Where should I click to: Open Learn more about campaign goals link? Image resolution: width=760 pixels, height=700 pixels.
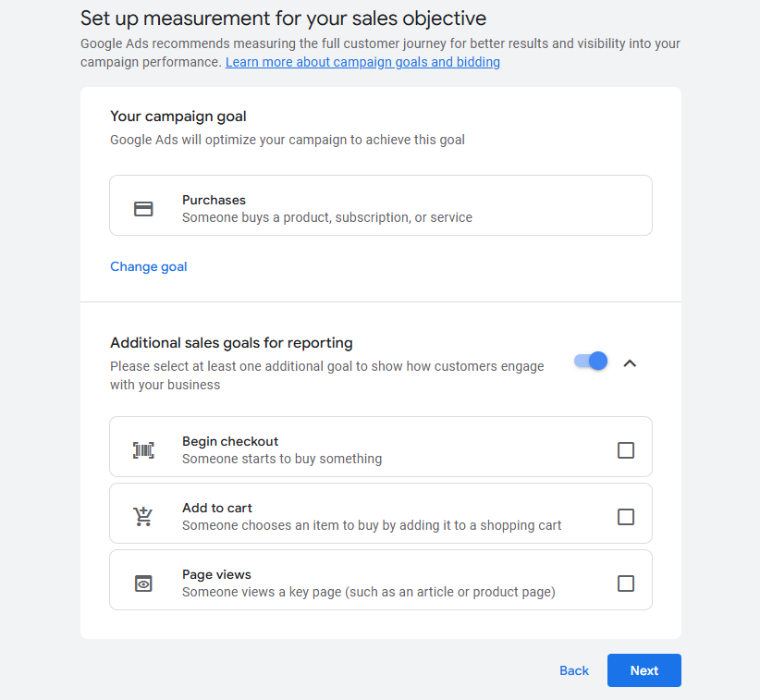pyautogui.click(x=362, y=62)
